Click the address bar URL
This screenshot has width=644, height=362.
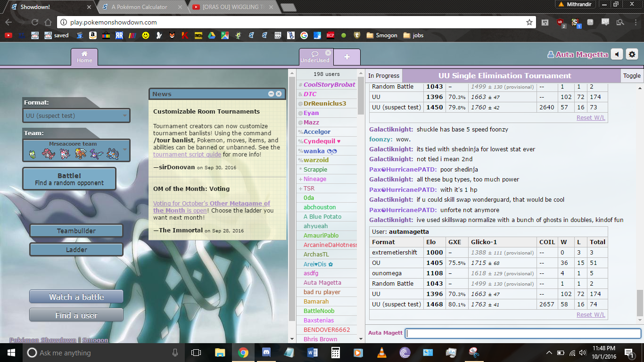point(114,22)
